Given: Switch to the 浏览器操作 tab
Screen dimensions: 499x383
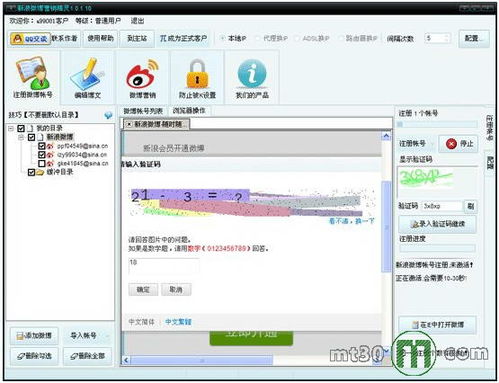Looking at the screenshot, I should [189, 110].
